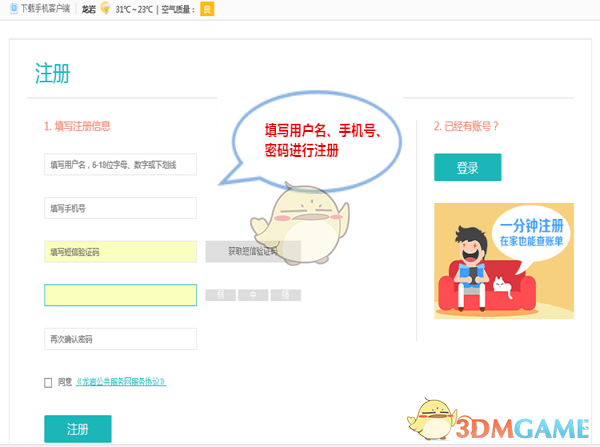600x447 pixels.
Task: Click the orange air quality 良 badge
Action: pyautogui.click(x=207, y=9)
